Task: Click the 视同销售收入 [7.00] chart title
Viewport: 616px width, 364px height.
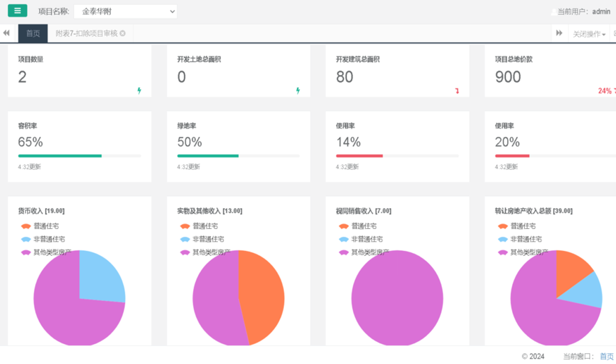Action: coord(363,211)
